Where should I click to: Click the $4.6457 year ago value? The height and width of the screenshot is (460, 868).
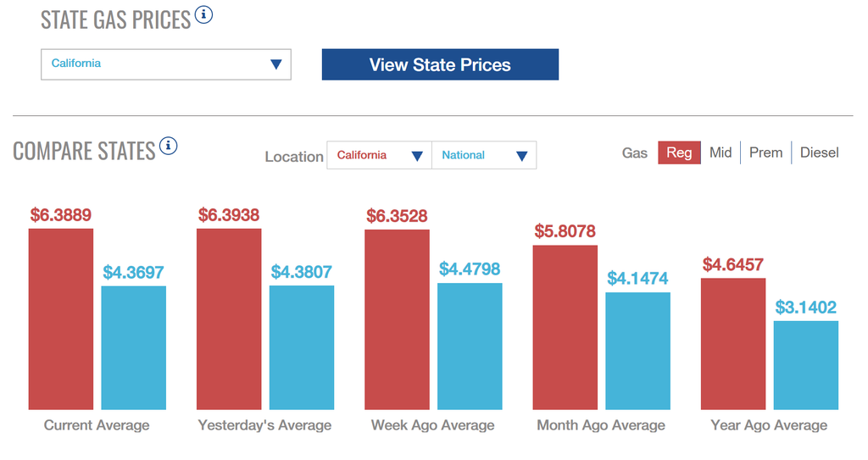733,264
